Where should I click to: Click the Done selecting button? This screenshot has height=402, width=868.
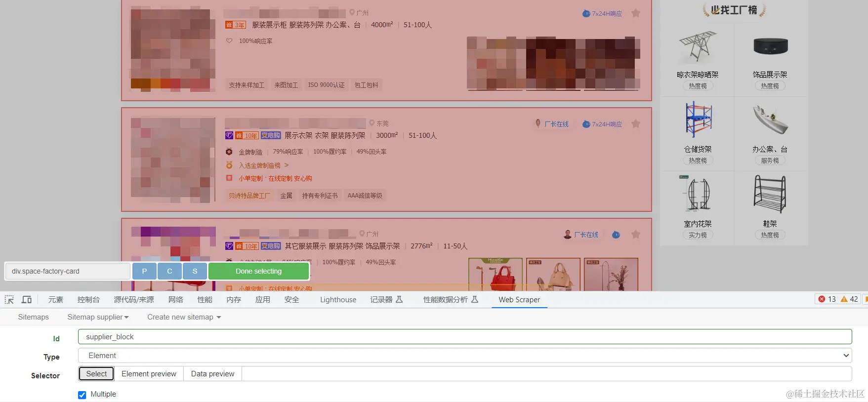tap(259, 271)
